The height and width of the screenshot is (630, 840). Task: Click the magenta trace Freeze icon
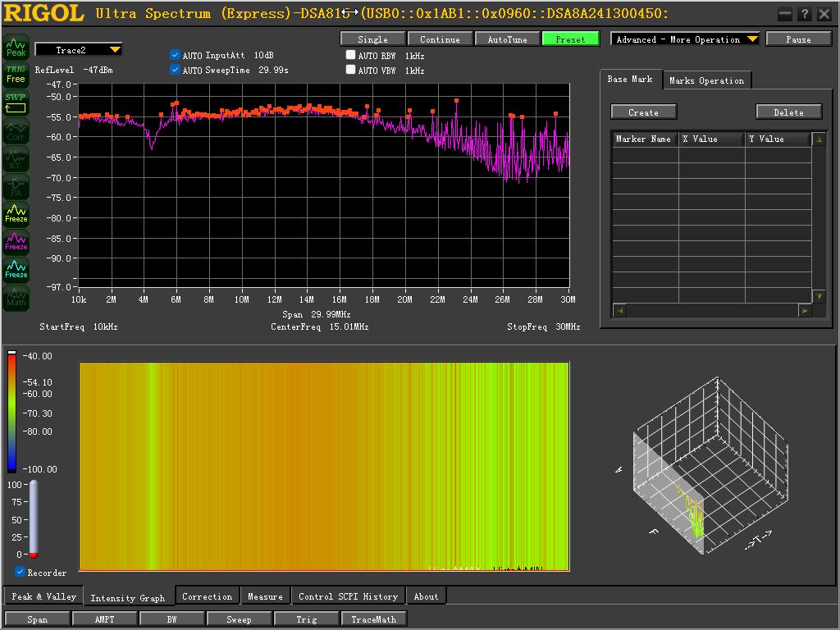(x=16, y=242)
